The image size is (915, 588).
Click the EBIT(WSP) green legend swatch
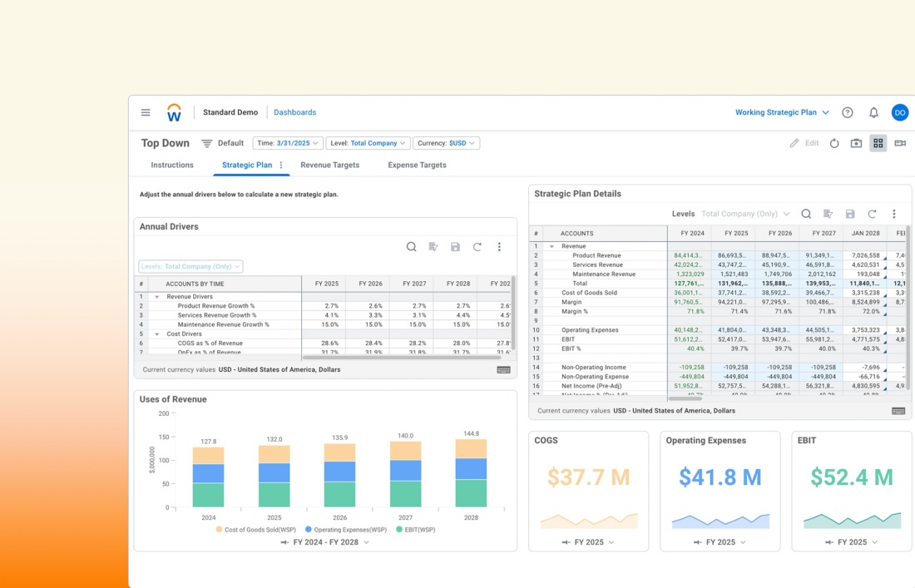(399, 529)
